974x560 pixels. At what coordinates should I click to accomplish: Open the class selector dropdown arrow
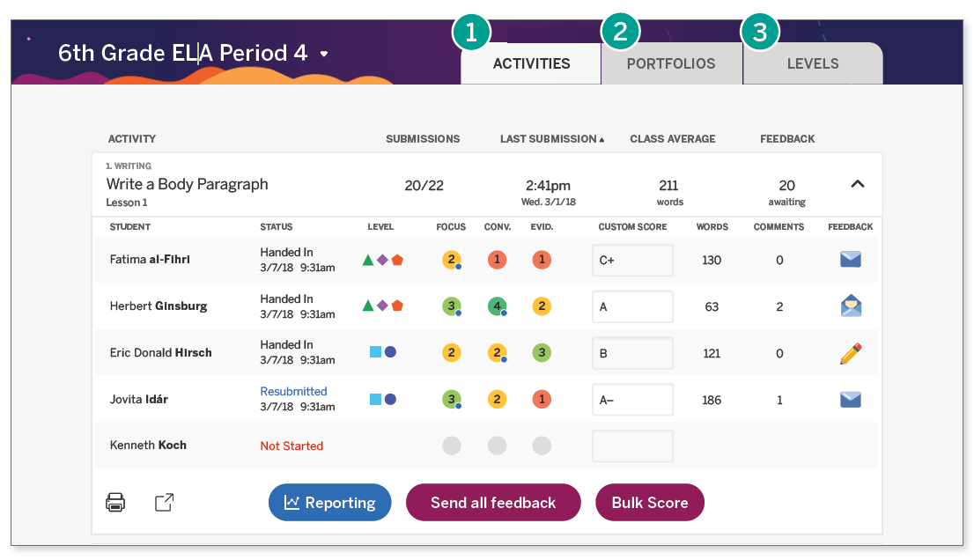click(x=324, y=54)
